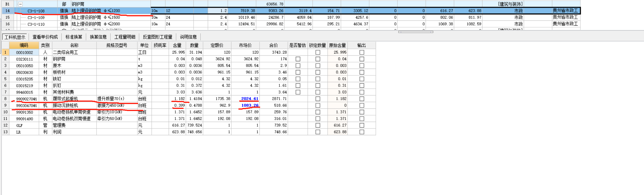Select row number 12 for GLF 管理费
The width and height of the screenshot is (644, 195).
(6, 125)
